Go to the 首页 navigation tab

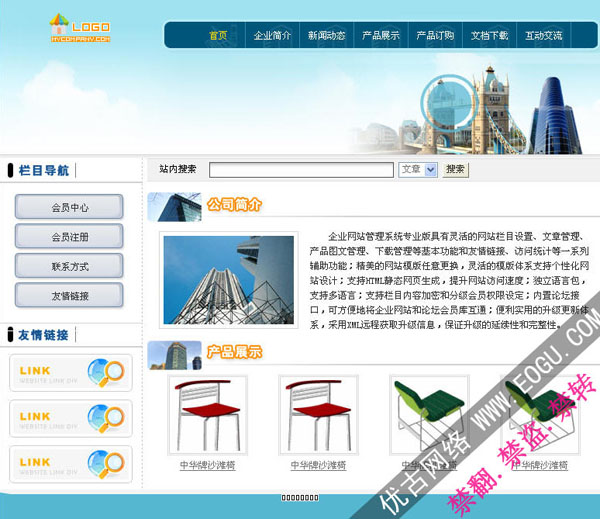click(218, 36)
